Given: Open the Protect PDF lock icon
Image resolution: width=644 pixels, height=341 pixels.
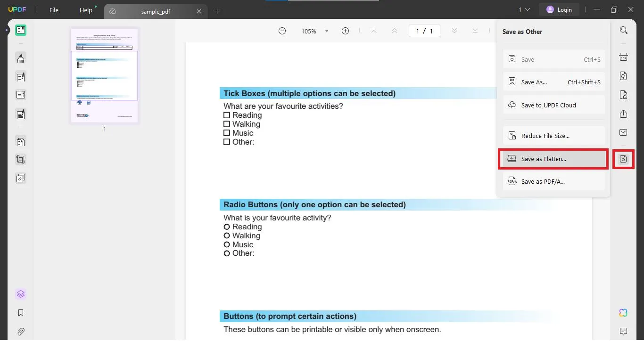Looking at the screenshot, I should click(x=623, y=95).
